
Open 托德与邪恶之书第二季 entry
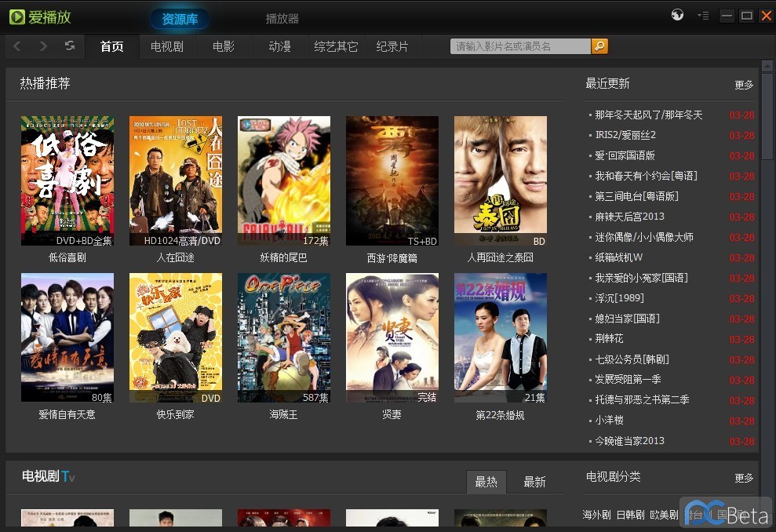[642, 400]
